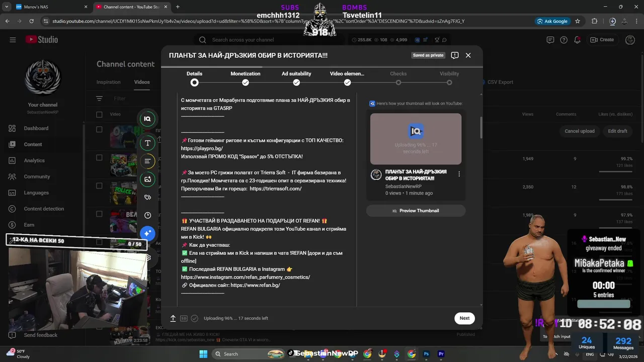Go to the Ad suitability step
This screenshot has width=644, height=362.
(296, 78)
